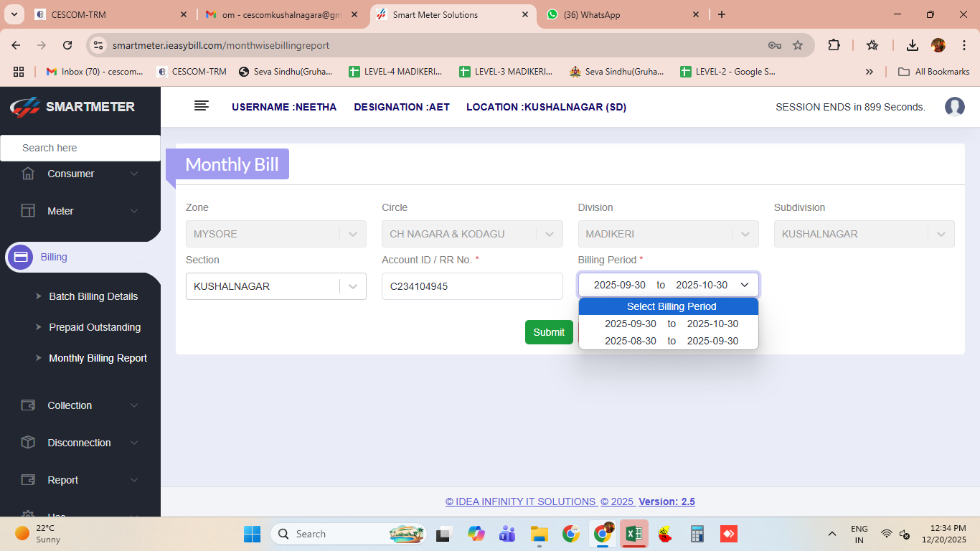
Task: Open the password key icon in address bar
Action: point(775,45)
